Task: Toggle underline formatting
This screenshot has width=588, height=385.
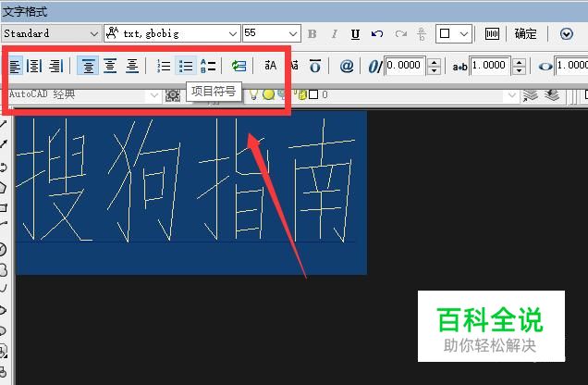Action: [x=355, y=33]
